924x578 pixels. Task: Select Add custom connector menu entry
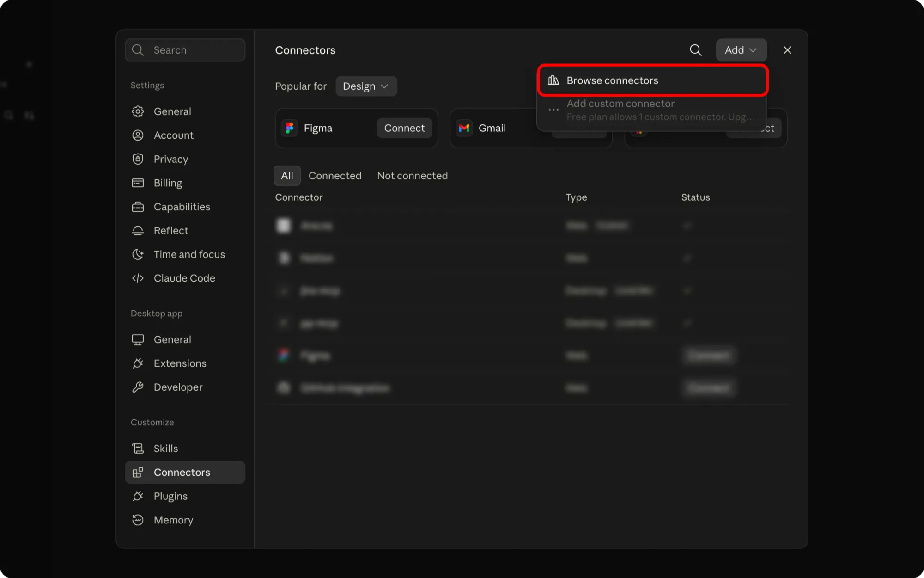click(x=652, y=110)
